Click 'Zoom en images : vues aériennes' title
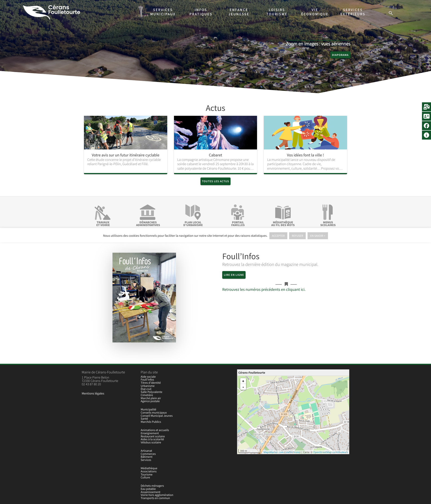 pos(318,44)
